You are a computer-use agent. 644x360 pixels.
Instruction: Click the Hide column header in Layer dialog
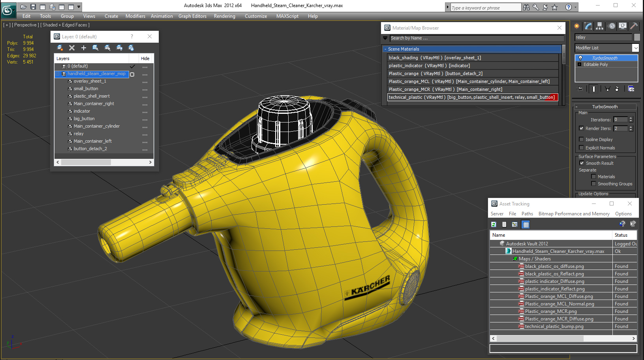click(145, 58)
